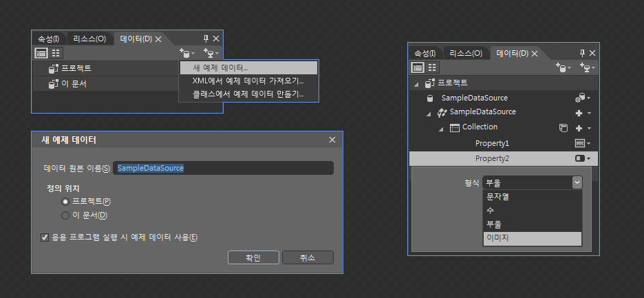The image size is (644, 298).
Task: Choose 클래스에서 예제 데이터 만들기... menu item
Action: point(248,94)
